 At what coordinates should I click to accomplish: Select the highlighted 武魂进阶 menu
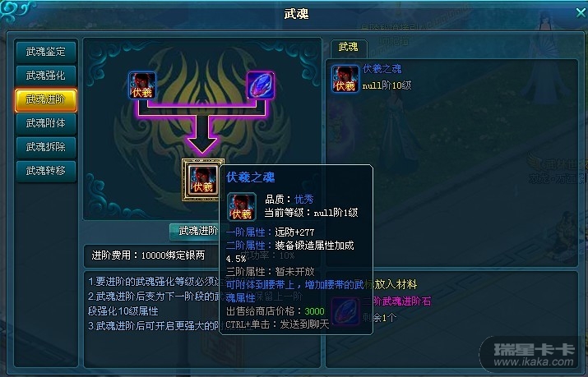pos(46,100)
